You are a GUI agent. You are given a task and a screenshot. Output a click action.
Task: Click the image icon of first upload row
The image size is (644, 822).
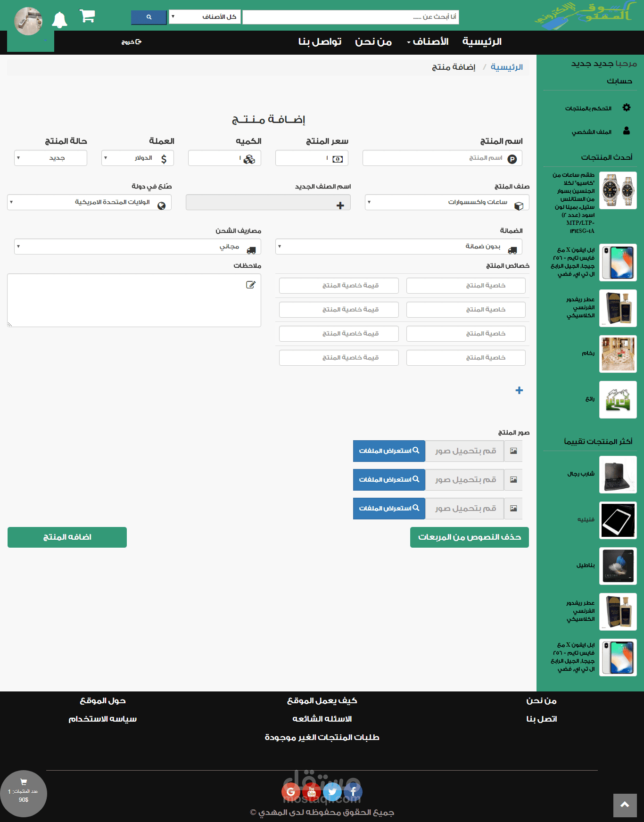coord(513,451)
